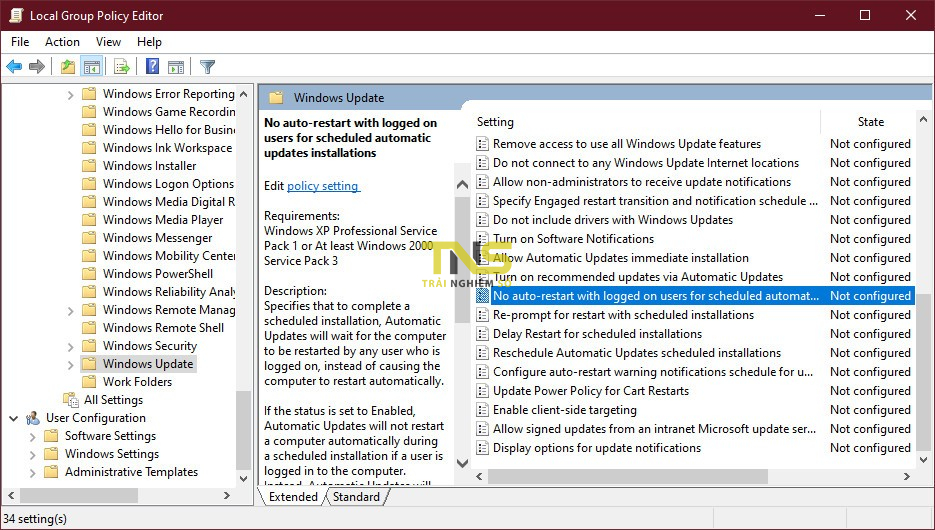935x530 pixels.
Task: Expand Windows Settings under User Configuration
Action: click(32, 454)
